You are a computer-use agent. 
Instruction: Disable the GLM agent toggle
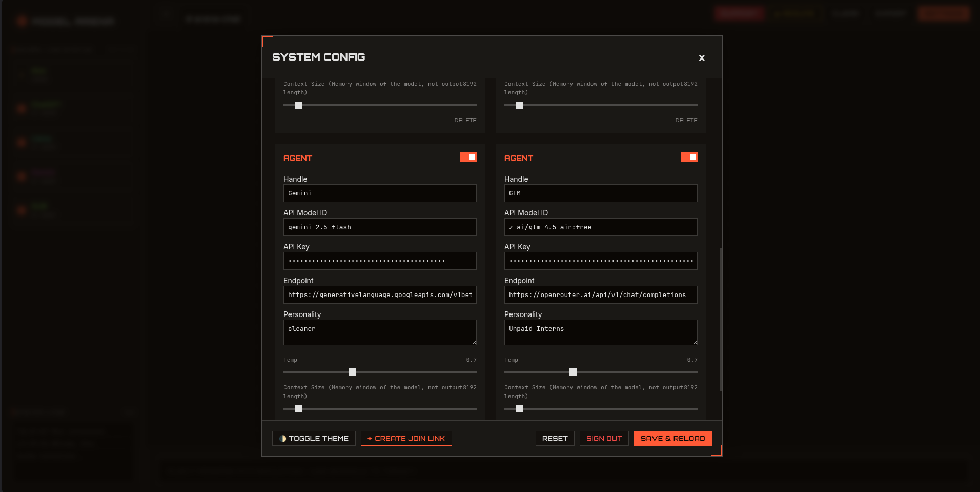click(689, 156)
